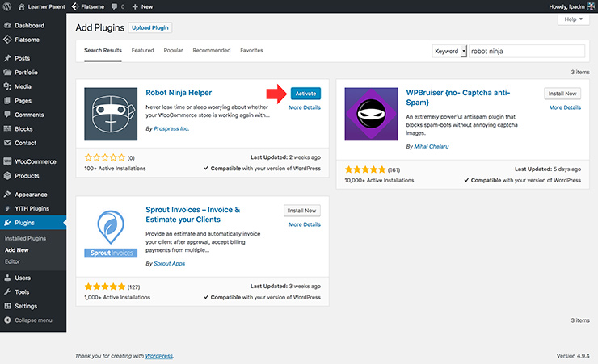
Task: Click the Comments sidebar icon
Action: 7,115
